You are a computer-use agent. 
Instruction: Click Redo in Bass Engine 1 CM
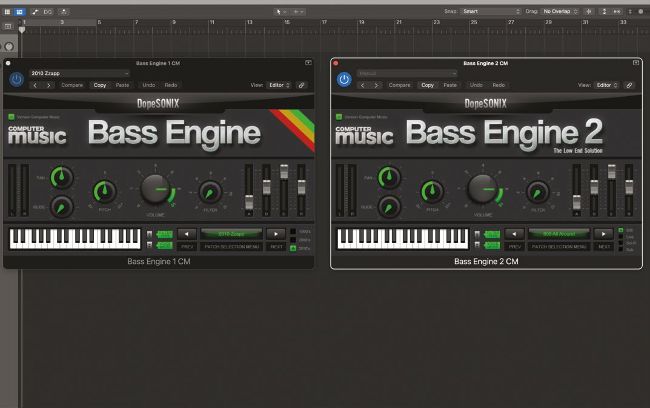pyautogui.click(x=171, y=85)
